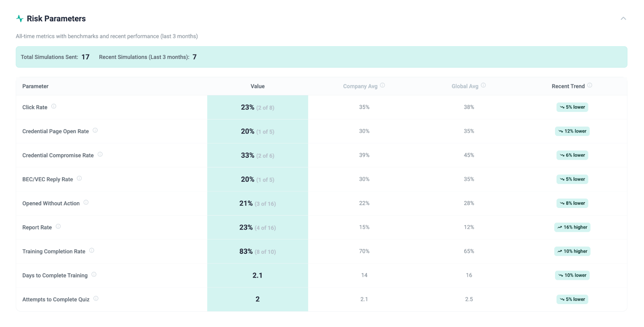Click the Recent Trend info icon
The image size is (644, 327).
[589, 85]
